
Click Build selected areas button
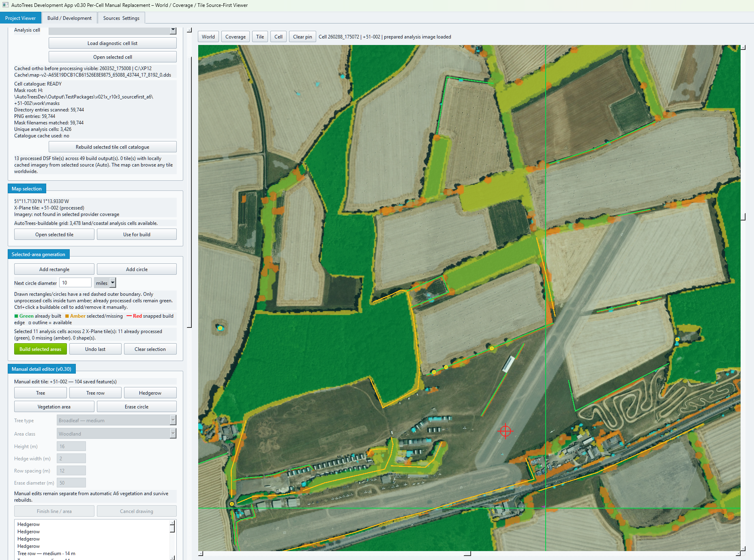coord(41,349)
